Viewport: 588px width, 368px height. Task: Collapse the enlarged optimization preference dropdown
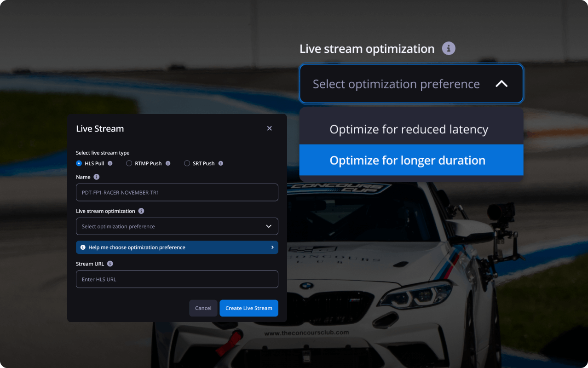coord(501,84)
